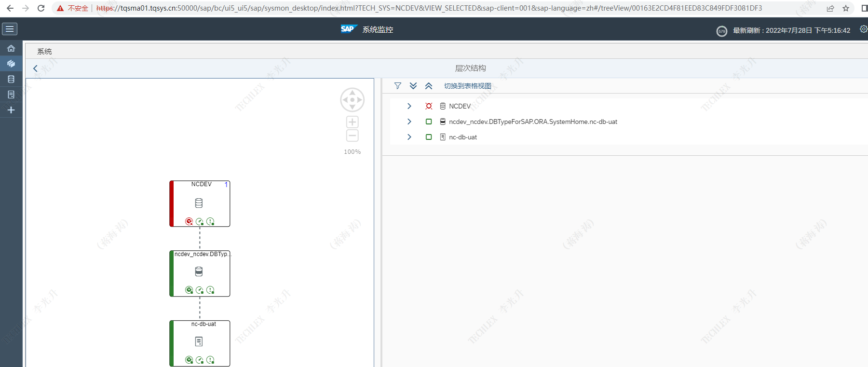This screenshot has width=868, height=367.
Task: Click exception icon in ncdev_ncdev.DBTyp node
Action: point(210,290)
